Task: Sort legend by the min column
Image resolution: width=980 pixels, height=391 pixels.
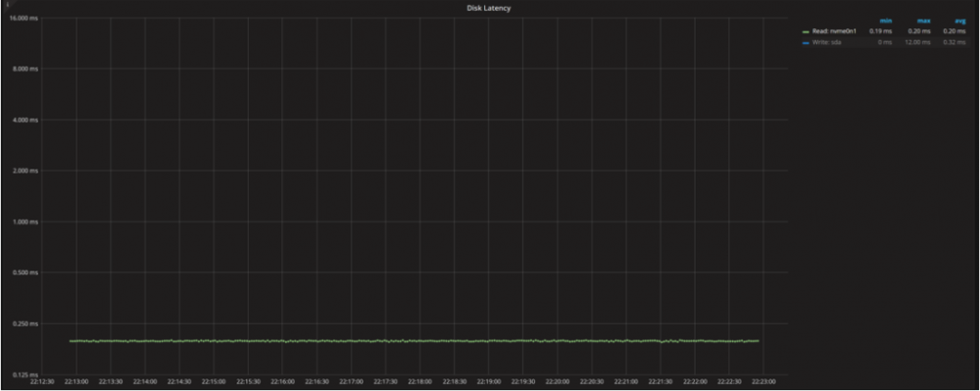Action: 886,22
